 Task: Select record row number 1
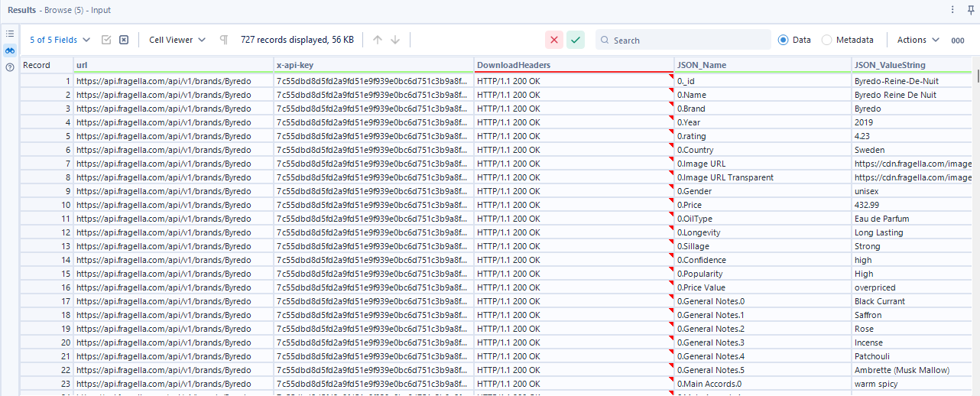[47, 80]
